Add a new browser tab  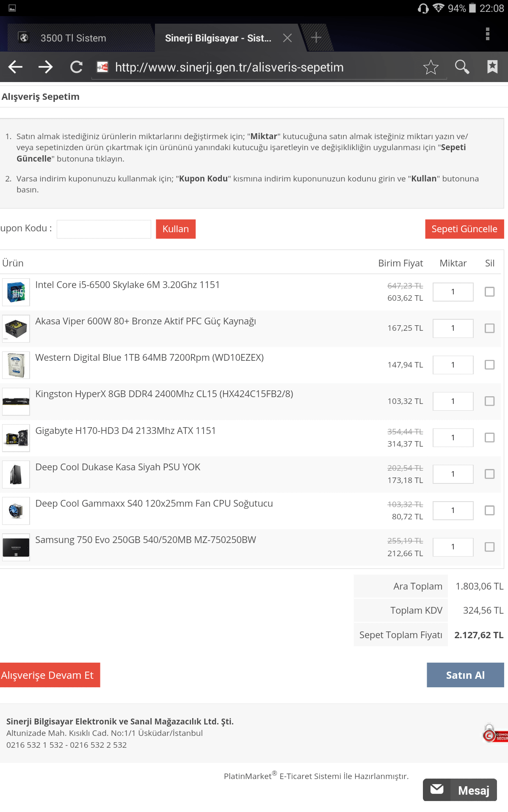coord(316,38)
